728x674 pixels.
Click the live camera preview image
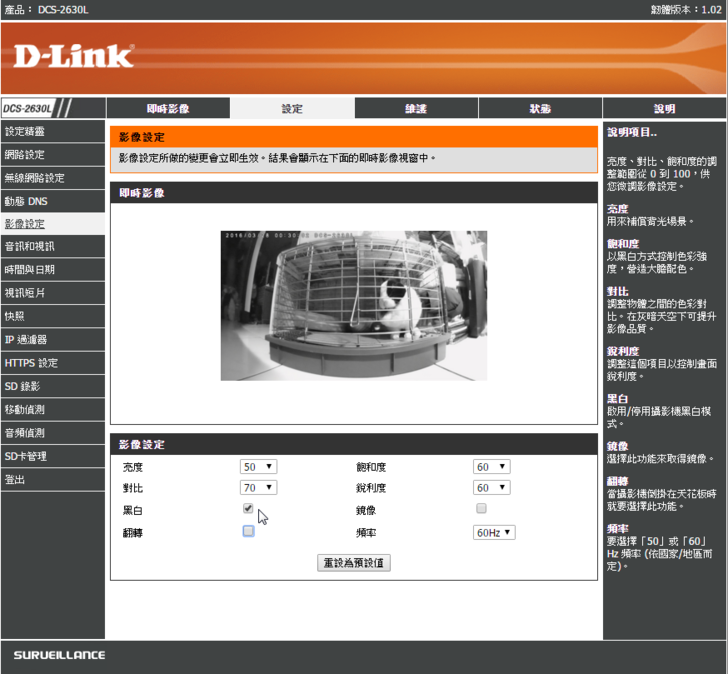354,305
